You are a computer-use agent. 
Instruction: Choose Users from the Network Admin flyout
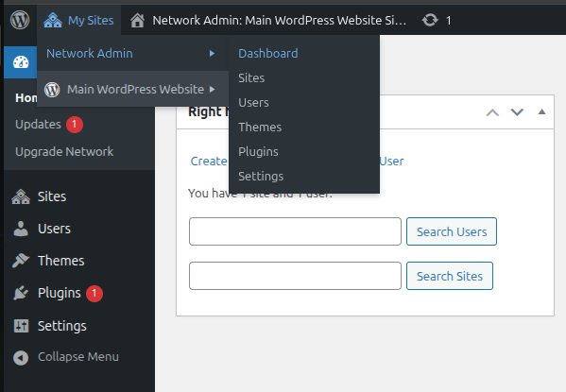pyautogui.click(x=253, y=103)
